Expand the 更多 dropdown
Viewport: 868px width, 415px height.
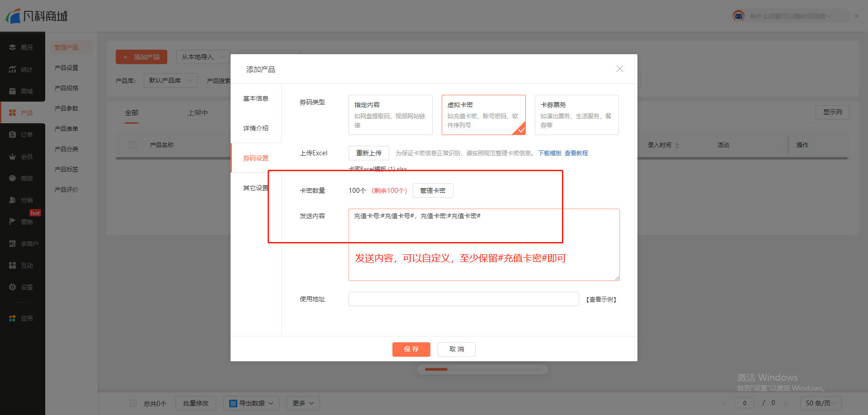(x=303, y=403)
